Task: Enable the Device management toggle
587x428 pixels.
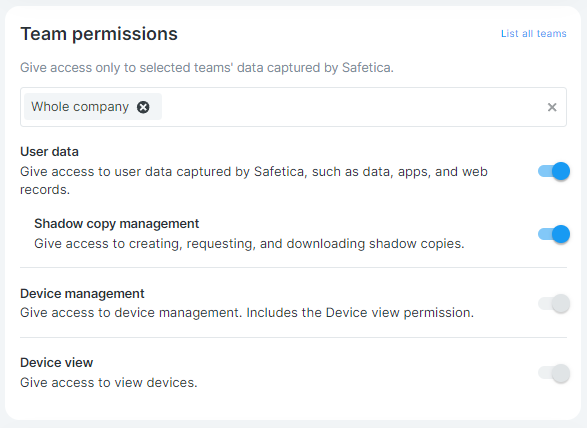Action: click(554, 303)
